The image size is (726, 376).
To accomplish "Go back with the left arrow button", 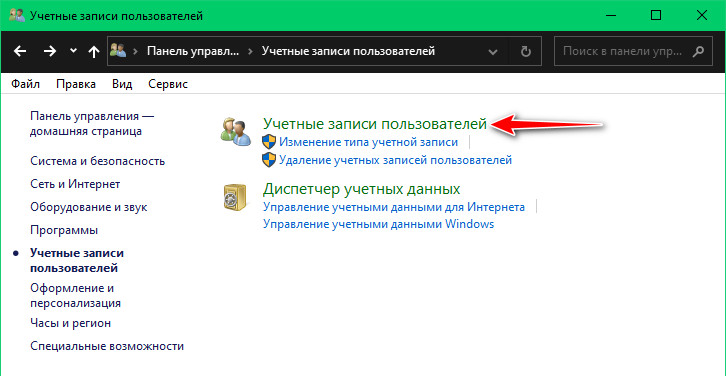I will (20, 51).
